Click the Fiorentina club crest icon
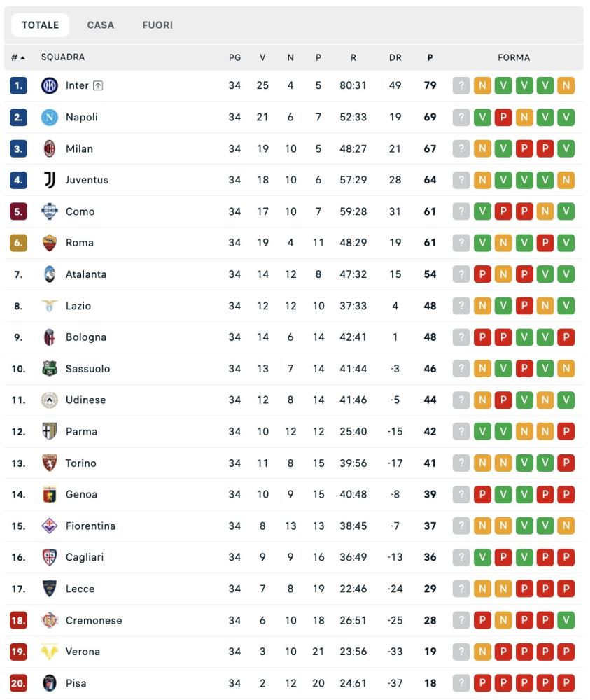The image size is (590, 700). coord(49,526)
